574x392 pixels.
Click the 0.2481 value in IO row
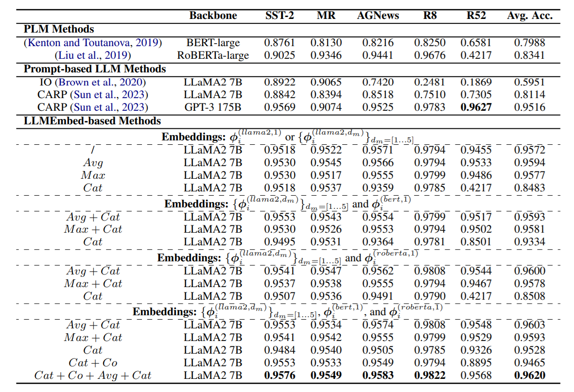pos(430,83)
